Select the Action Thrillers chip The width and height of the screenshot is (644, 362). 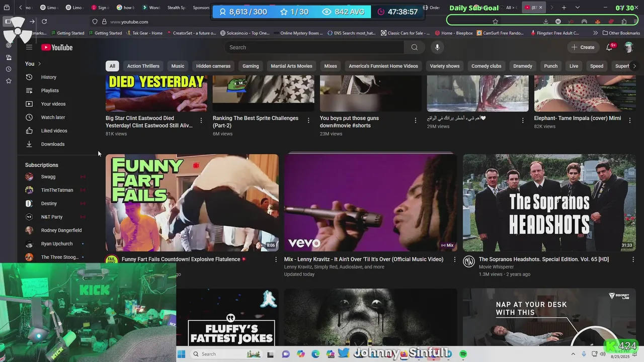143,66
